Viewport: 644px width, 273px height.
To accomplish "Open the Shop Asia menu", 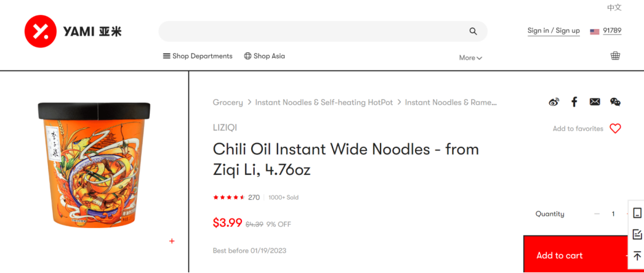I will pyautogui.click(x=265, y=56).
